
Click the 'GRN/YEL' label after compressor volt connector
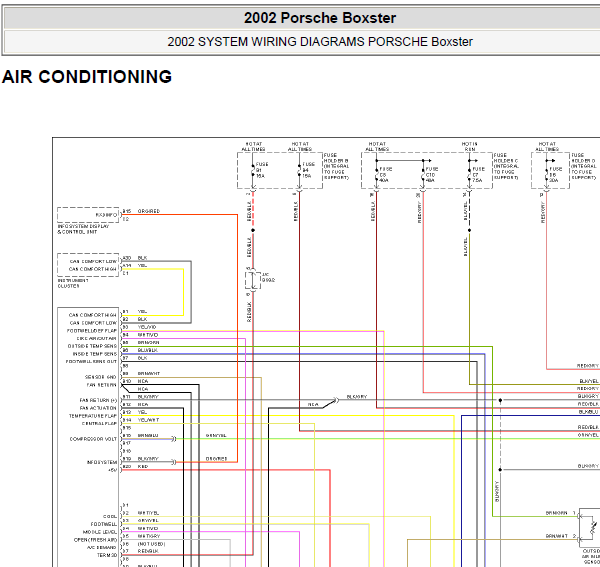[216, 435]
